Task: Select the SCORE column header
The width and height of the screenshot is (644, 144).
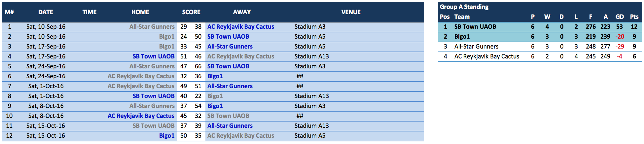Action: pyautogui.click(x=191, y=12)
